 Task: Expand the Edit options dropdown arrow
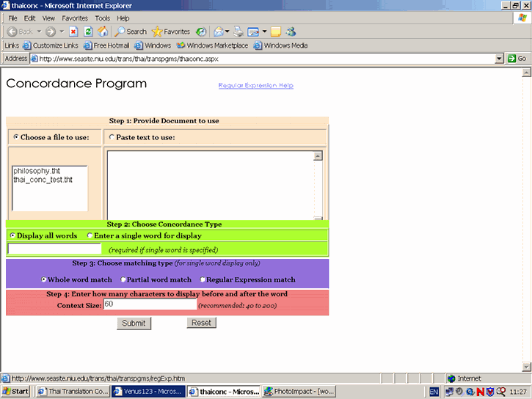[x=264, y=32]
